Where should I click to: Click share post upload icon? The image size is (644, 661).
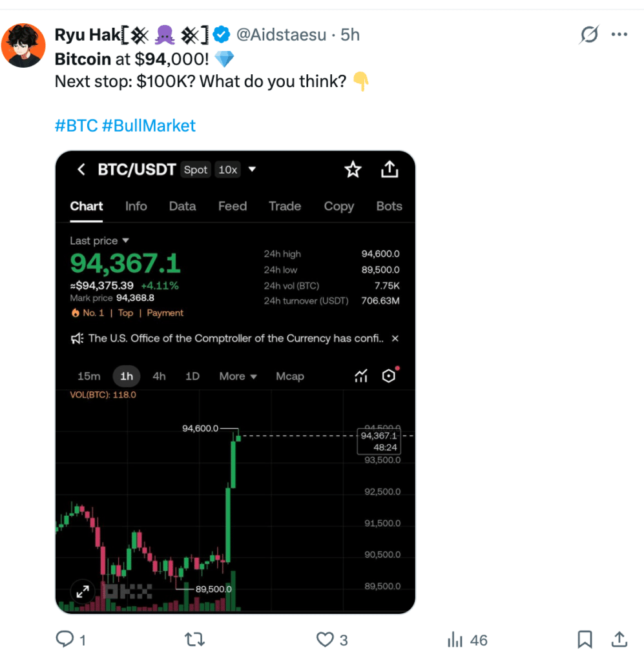click(619, 639)
